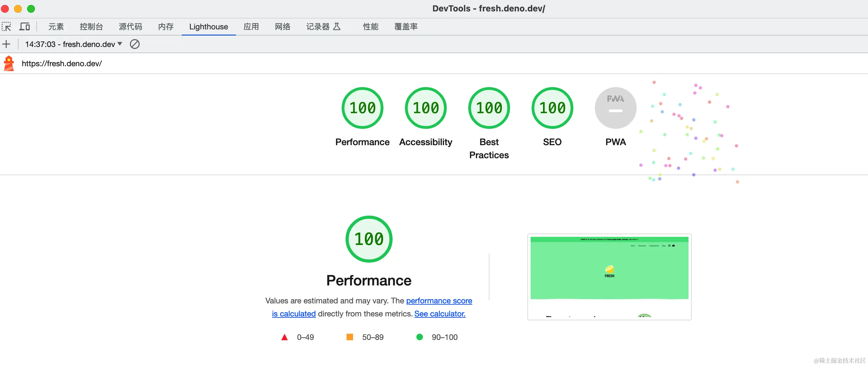Click the 0–49 legend range text
Screen dimensions: 868x366
(x=305, y=337)
